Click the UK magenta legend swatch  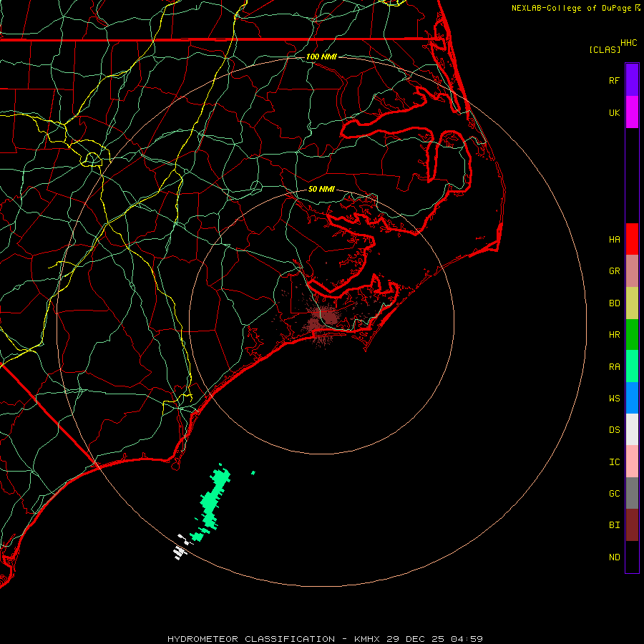click(x=632, y=112)
